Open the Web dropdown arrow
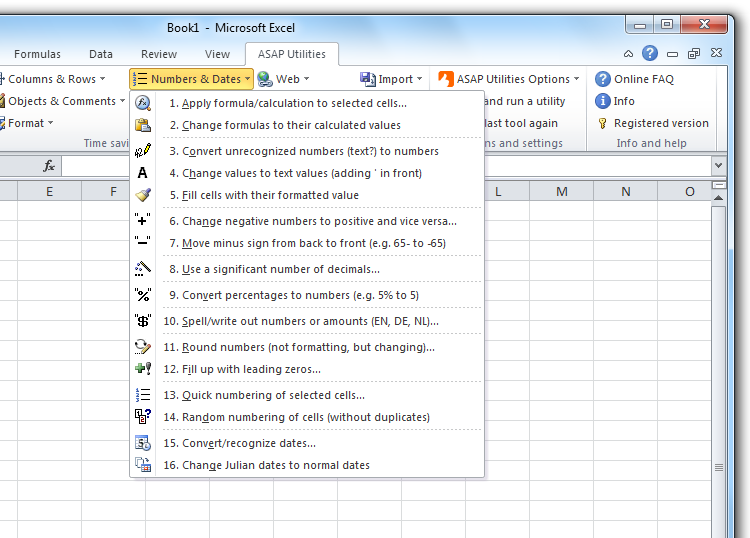This screenshot has height=538, width=750. [x=307, y=79]
